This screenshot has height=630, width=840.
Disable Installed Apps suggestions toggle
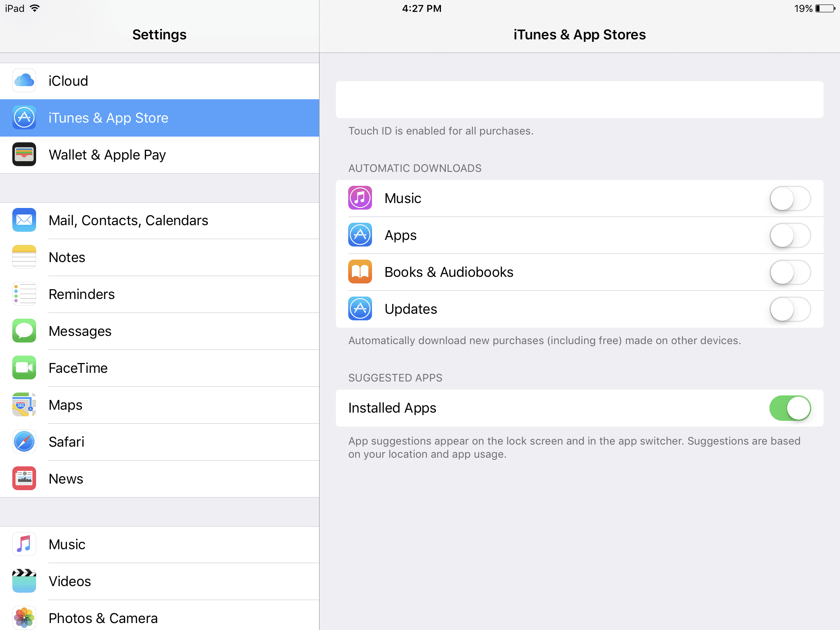(790, 408)
